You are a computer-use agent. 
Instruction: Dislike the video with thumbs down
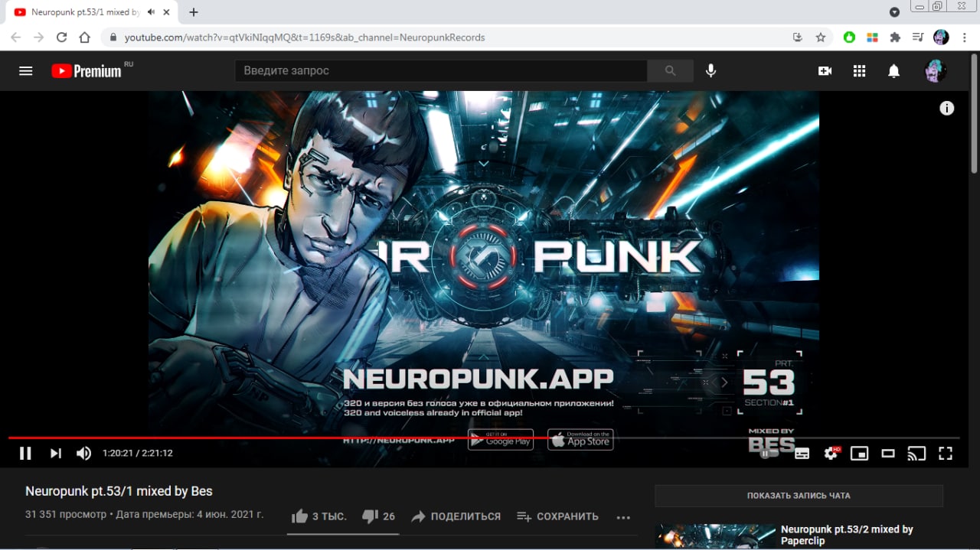coord(378,516)
